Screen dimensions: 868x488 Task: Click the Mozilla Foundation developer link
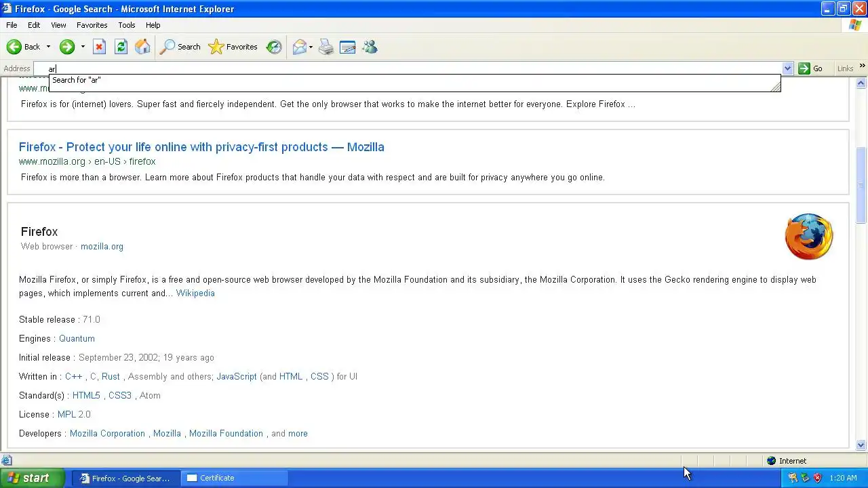[x=226, y=434]
